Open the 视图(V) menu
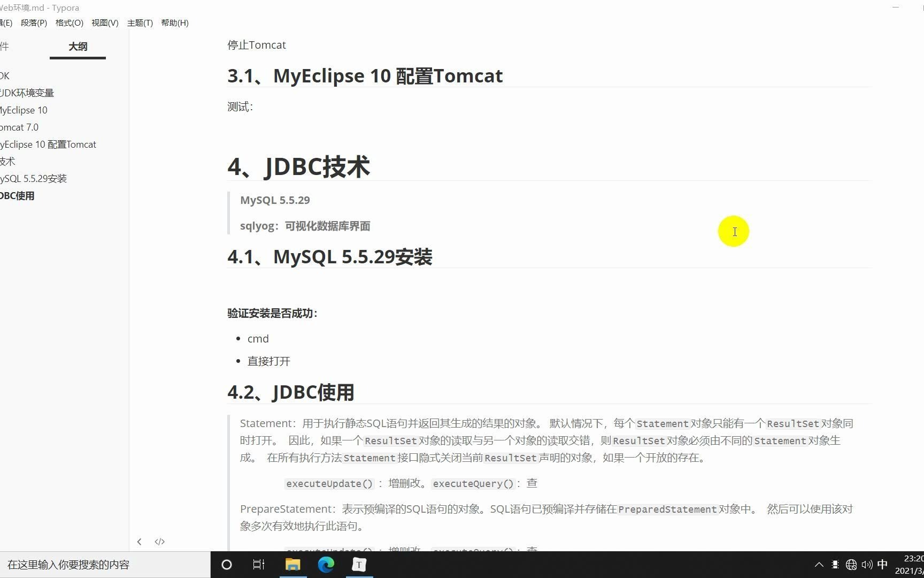 click(x=104, y=22)
